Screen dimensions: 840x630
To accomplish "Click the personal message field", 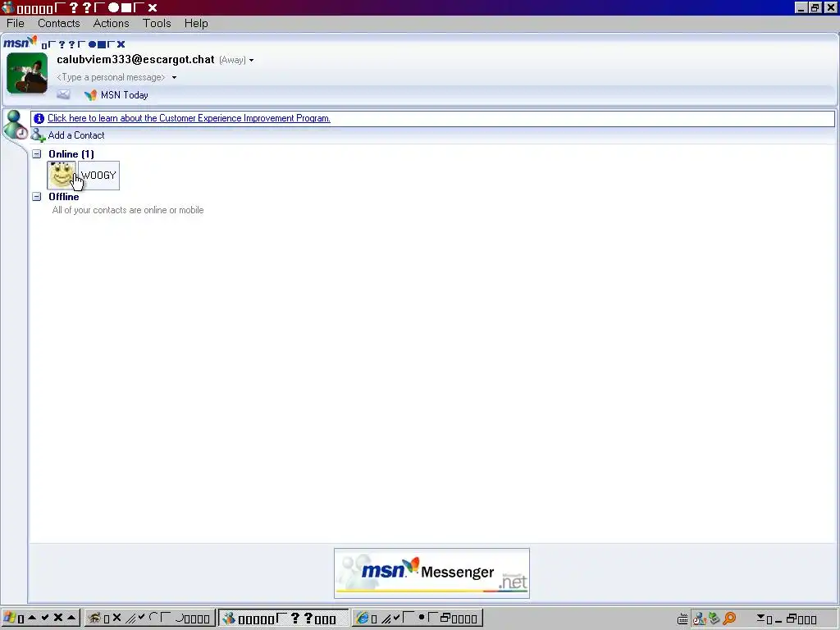I will click(111, 77).
